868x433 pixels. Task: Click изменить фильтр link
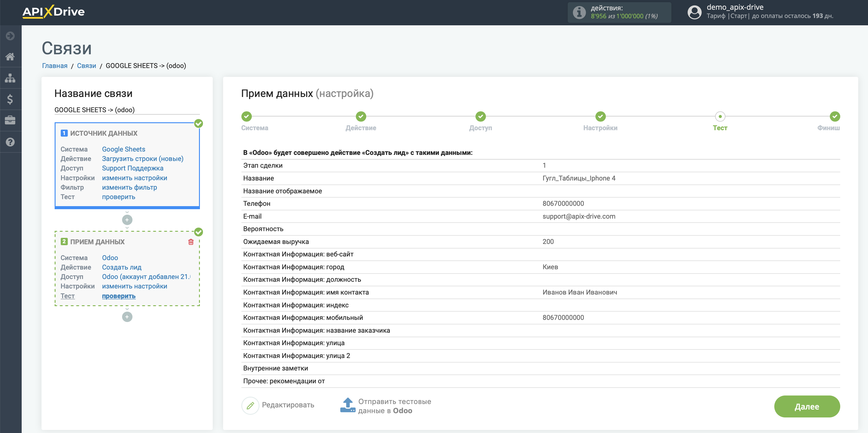(x=129, y=187)
